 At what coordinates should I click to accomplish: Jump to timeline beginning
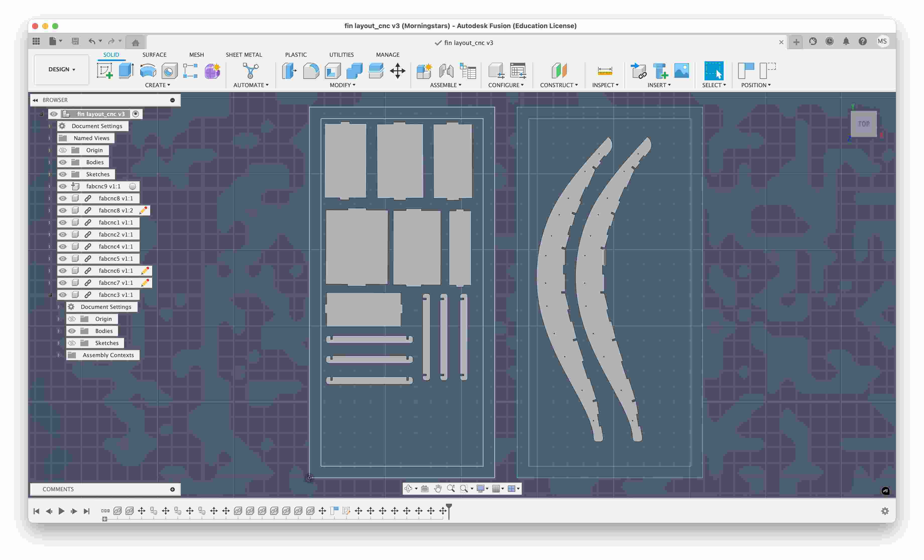[36, 511]
